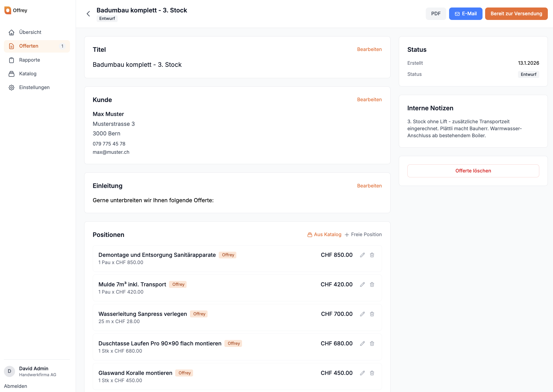Add a position via Aus Katalog

coord(324,235)
